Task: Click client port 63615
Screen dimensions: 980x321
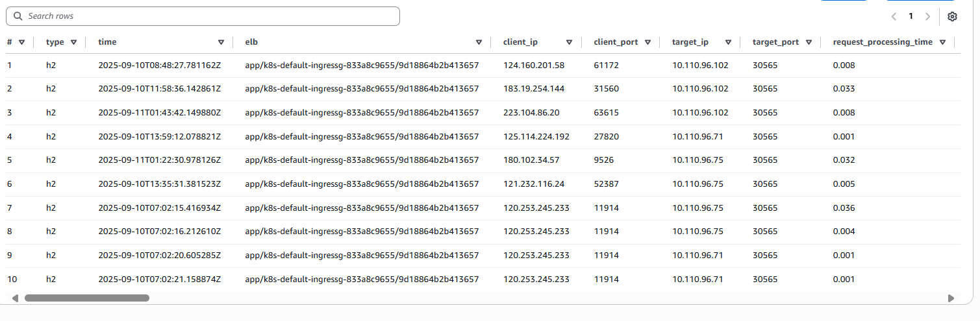Action: click(x=606, y=113)
